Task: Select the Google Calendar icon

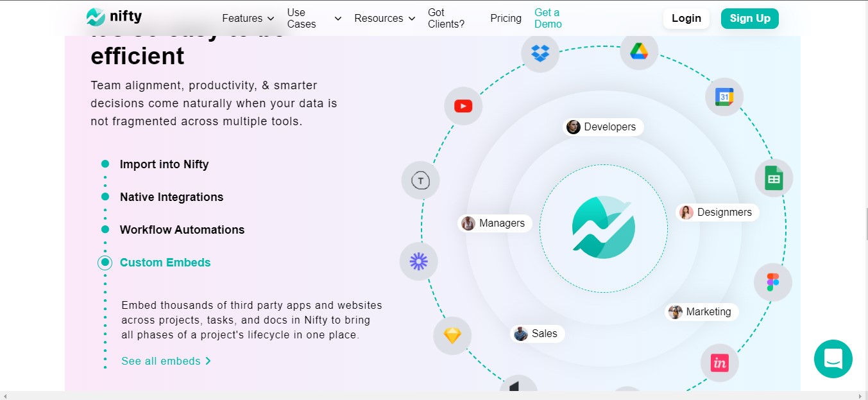Action: tap(724, 97)
